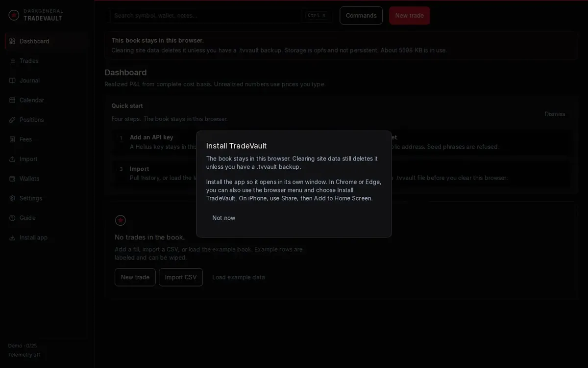Click the red star icon above No trades

tap(121, 220)
